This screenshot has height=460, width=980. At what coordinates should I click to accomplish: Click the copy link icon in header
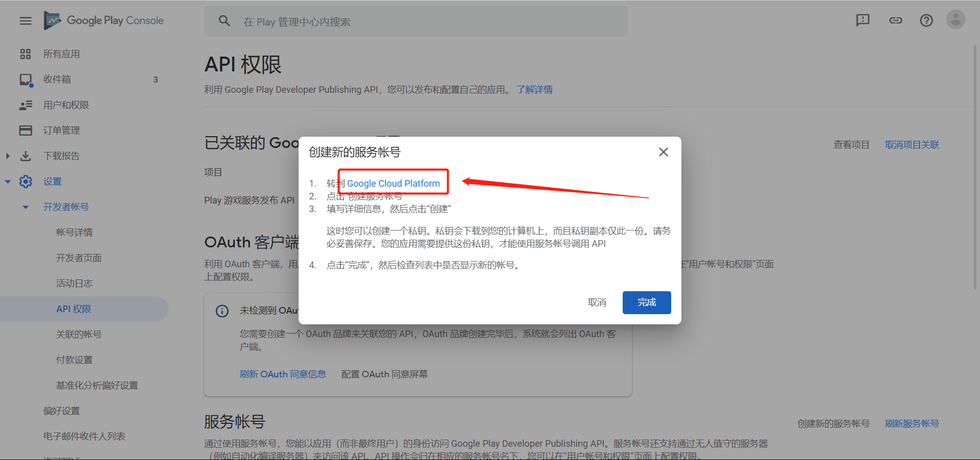tap(896, 20)
